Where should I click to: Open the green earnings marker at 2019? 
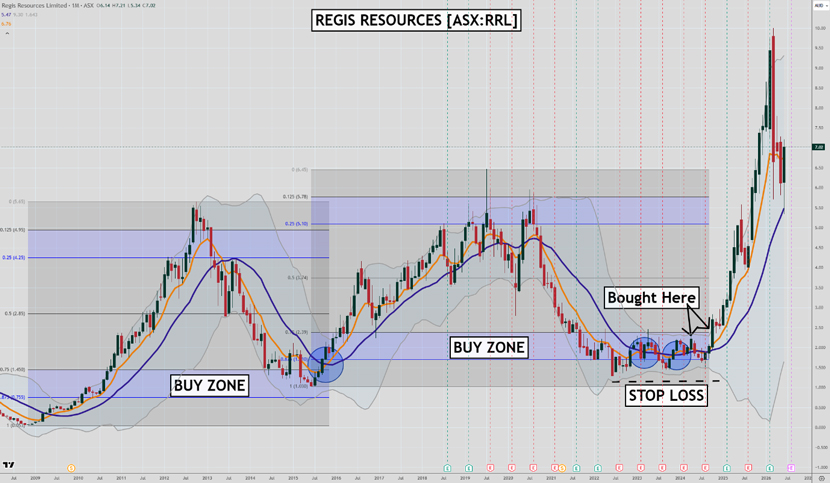point(469,468)
